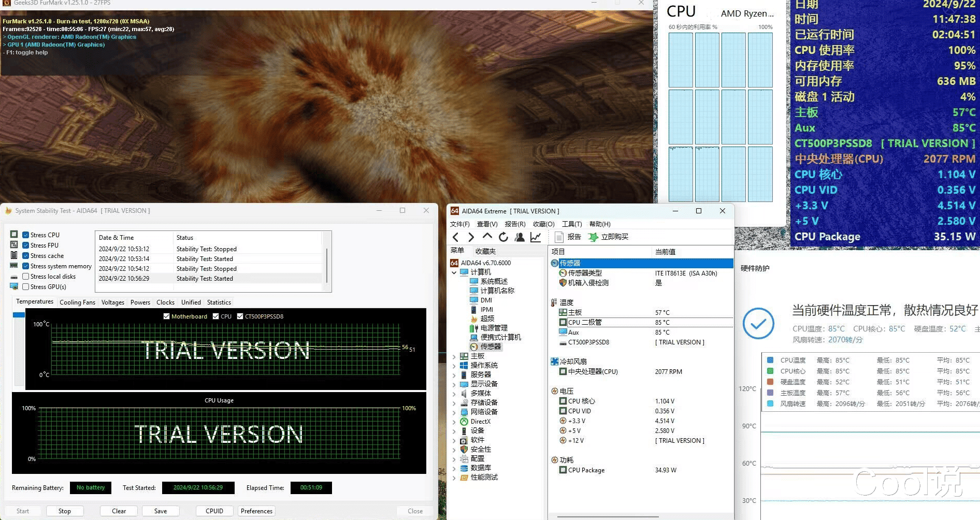Go up one level with the up arrow icon

(x=487, y=237)
